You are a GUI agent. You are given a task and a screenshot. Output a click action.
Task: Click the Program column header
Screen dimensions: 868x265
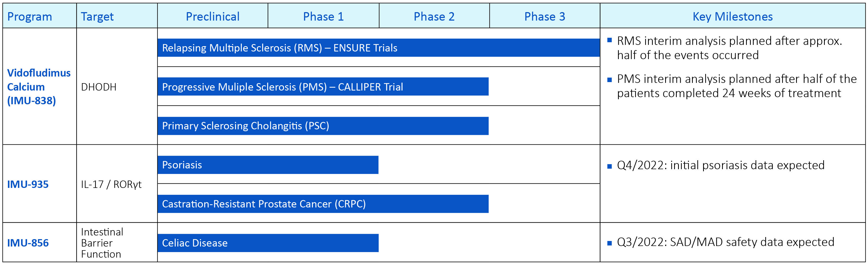tap(30, 17)
